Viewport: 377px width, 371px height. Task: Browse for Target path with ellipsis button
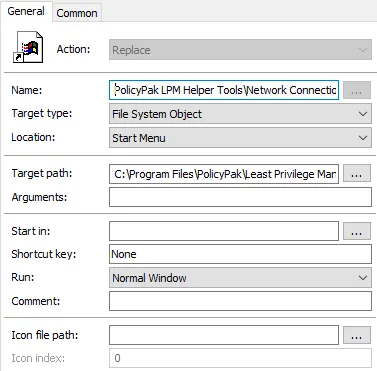coord(357,174)
